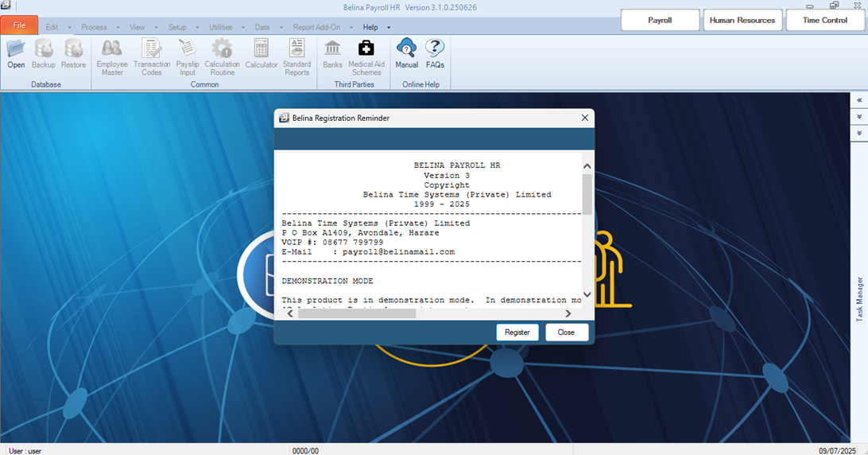Open the View menu

click(138, 27)
